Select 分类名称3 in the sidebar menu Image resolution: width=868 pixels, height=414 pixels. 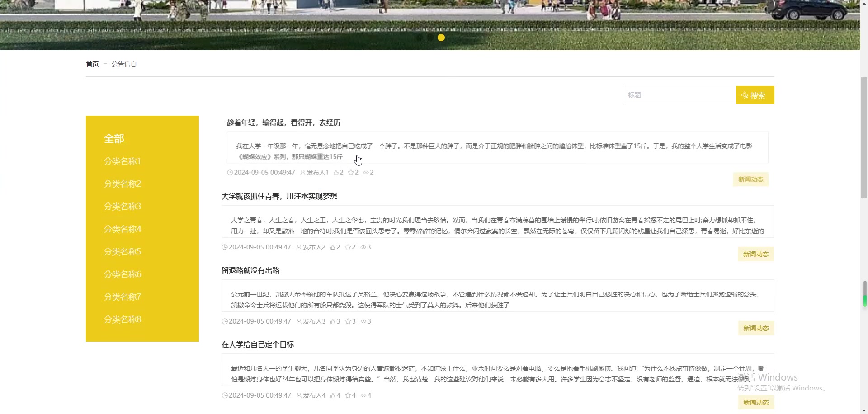point(122,206)
